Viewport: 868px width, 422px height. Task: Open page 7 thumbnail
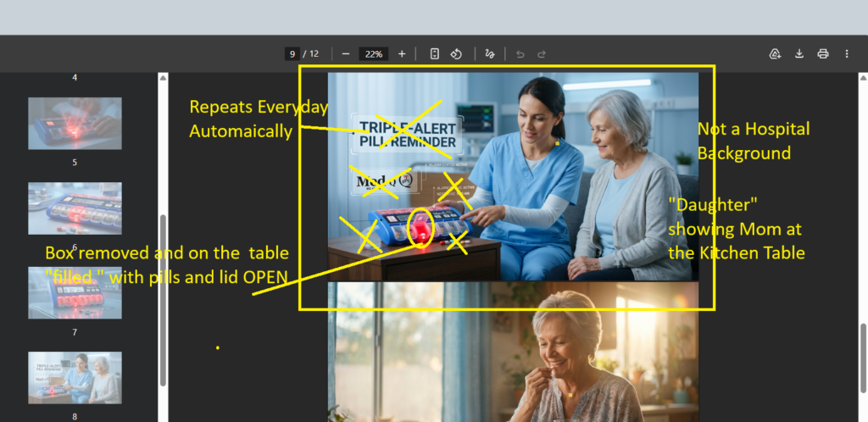point(75,292)
